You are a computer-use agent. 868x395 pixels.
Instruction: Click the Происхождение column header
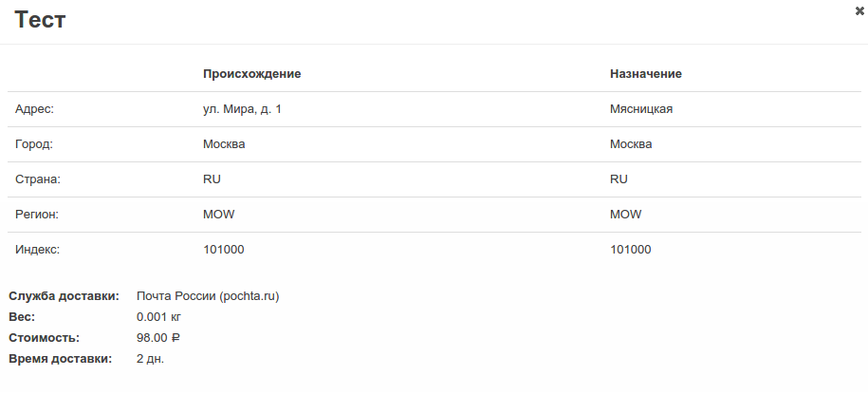[251, 73]
